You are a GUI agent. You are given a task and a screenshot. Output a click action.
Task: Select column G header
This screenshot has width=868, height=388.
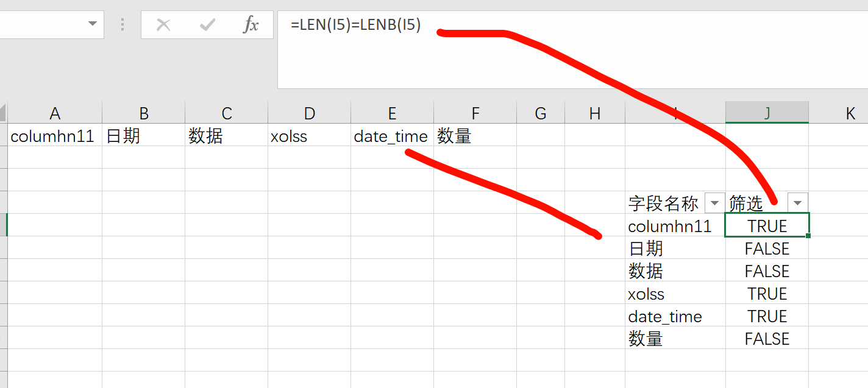click(x=540, y=113)
